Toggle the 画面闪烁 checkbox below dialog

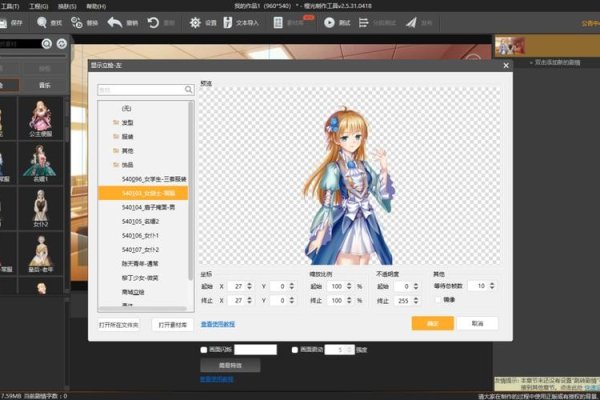point(204,350)
